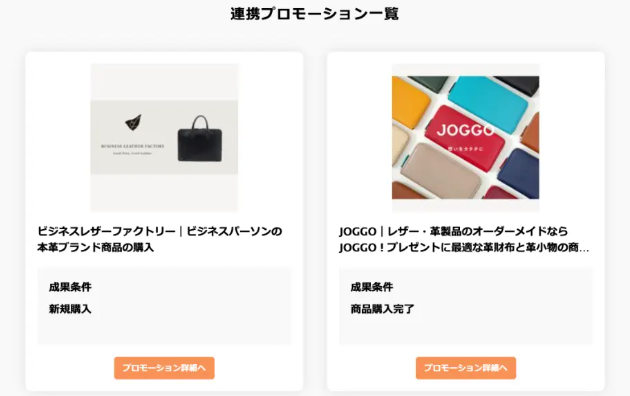This screenshot has width=630, height=396.
Task: Click the JOGGO colorful wallets banner image
Action: click(466, 137)
